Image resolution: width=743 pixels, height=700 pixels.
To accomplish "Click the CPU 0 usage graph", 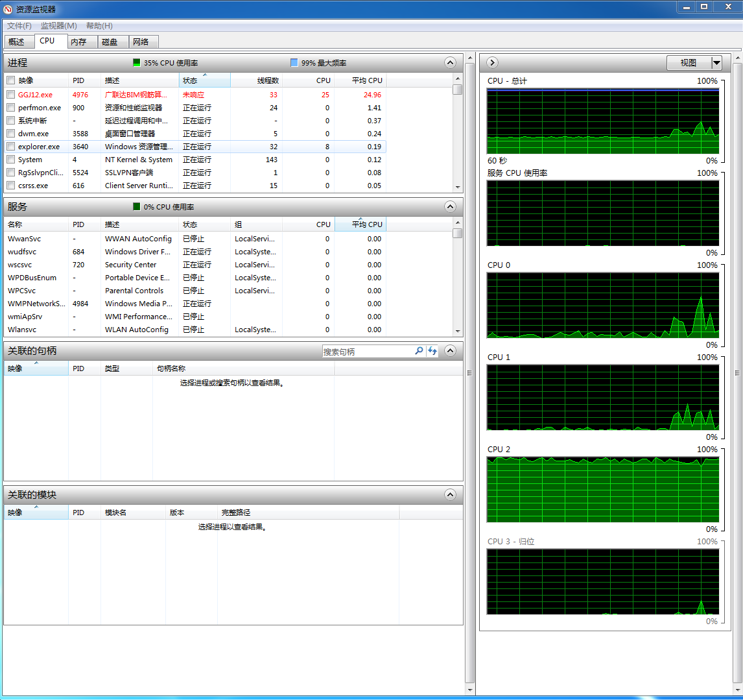I will click(x=603, y=305).
